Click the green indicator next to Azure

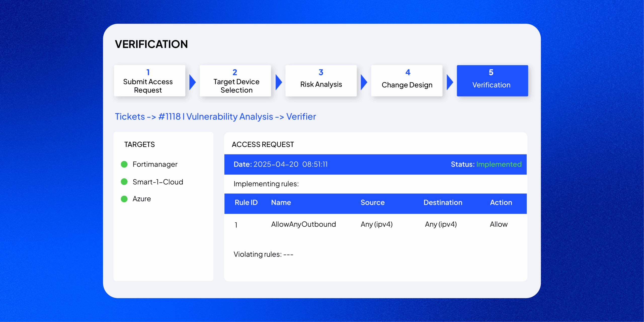pos(124,199)
